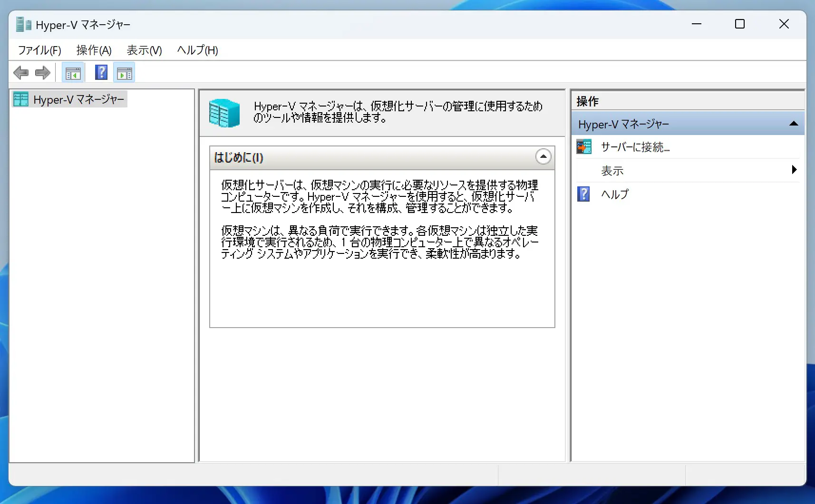815x504 pixels.
Task: Collapse the はじめに section
Action: click(x=543, y=157)
